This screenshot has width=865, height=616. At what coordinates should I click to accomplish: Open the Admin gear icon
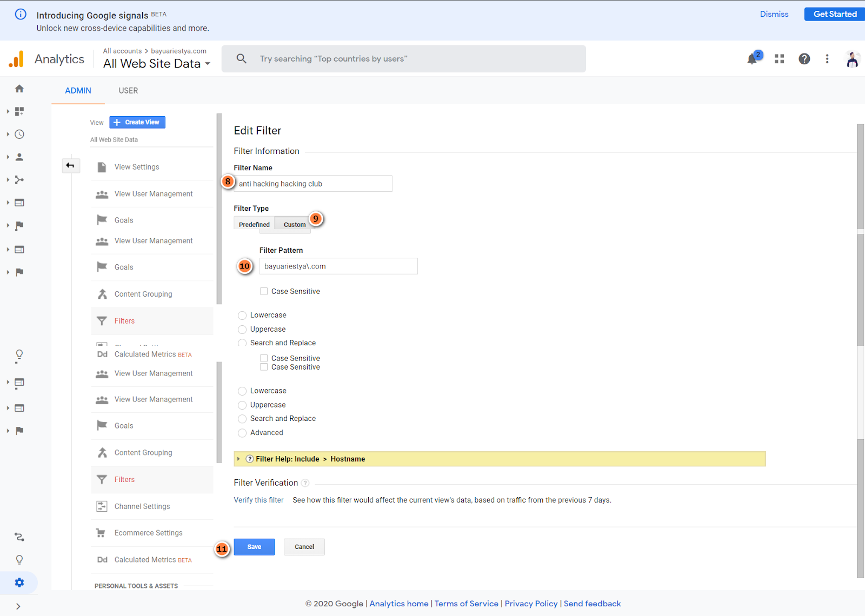[x=19, y=582]
